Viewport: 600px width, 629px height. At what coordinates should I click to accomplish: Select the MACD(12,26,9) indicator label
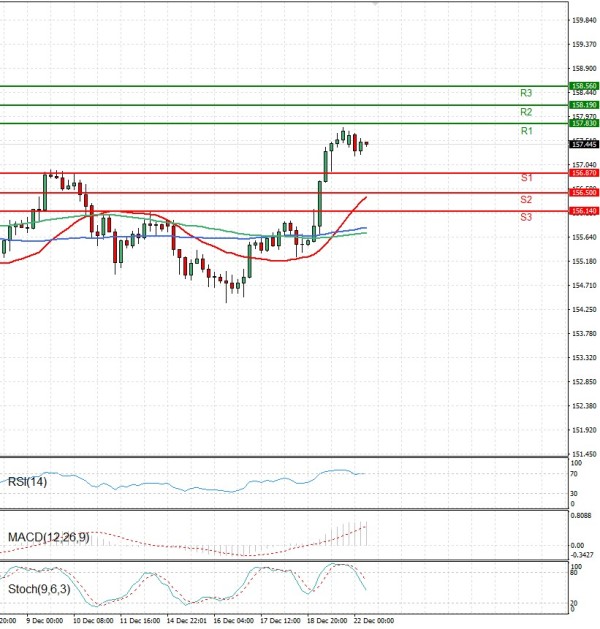click(49, 538)
